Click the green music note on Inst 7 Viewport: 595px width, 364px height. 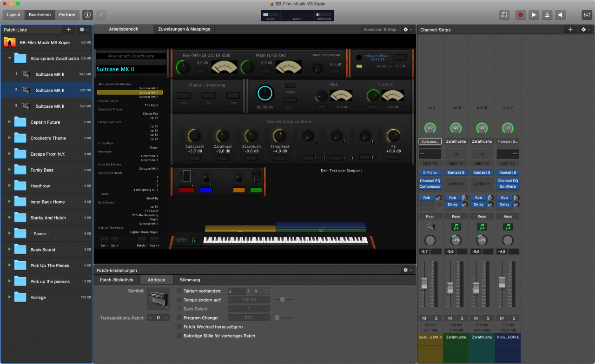508,227
